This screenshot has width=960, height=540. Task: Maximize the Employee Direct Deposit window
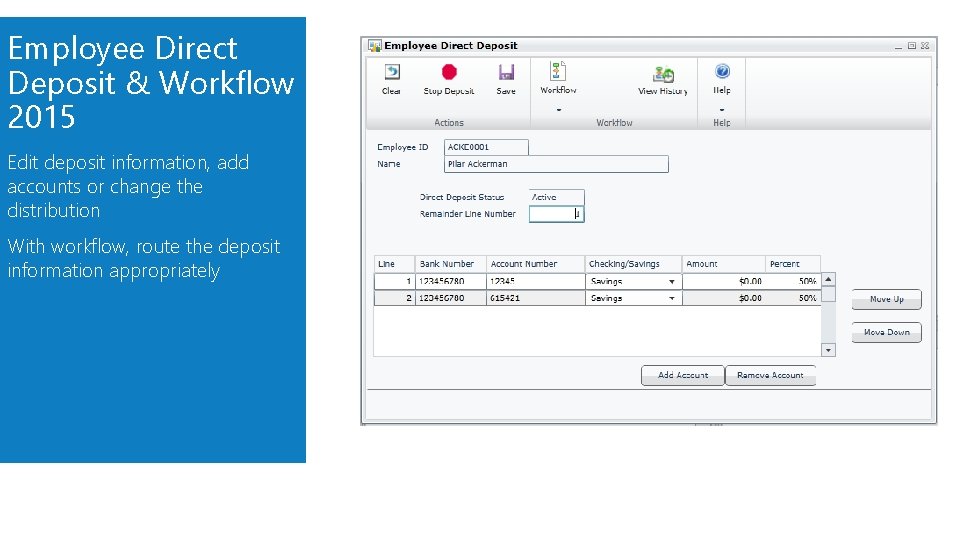[912, 46]
